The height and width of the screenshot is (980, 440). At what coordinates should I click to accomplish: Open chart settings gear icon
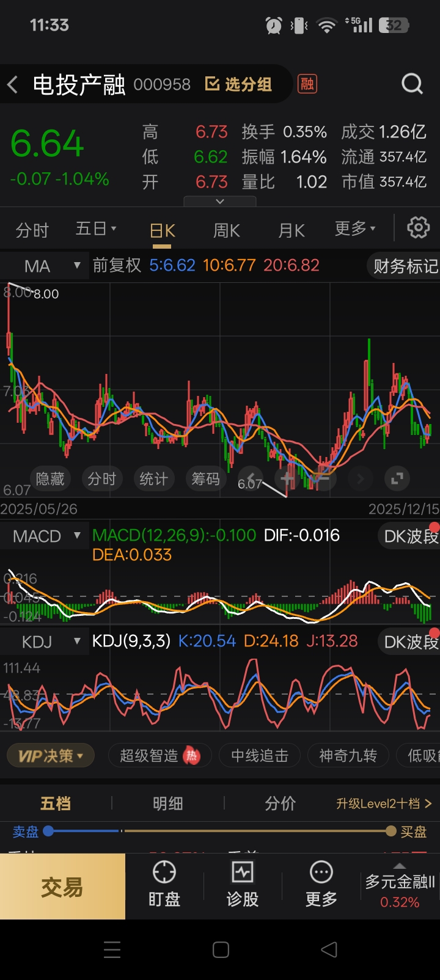point(419,228)
